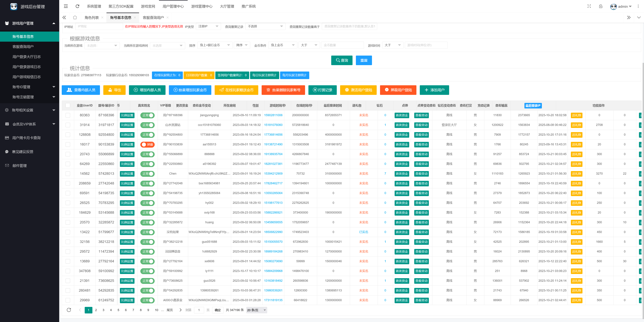Open the vertical three-dot more menu

pyautogui.click(x=638, y=6)
